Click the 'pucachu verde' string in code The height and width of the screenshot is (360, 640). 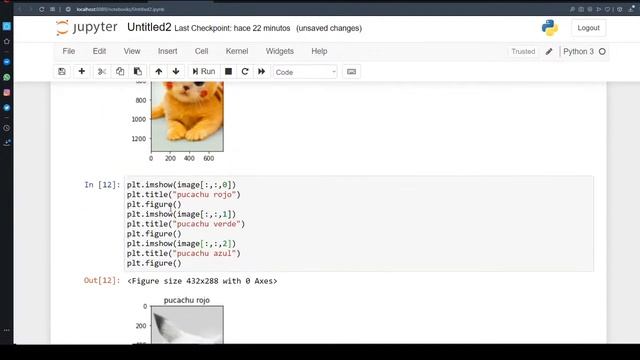[207, 224]
